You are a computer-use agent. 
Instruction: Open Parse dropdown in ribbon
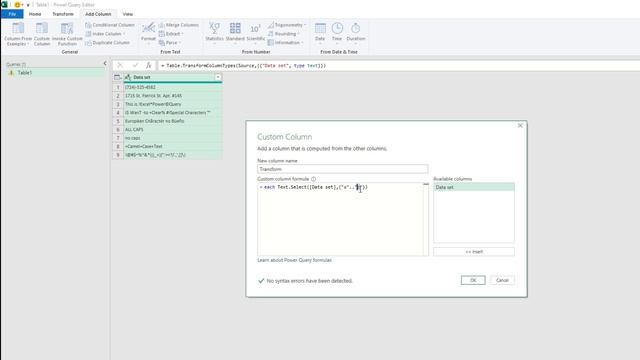click(x=170, y=42)
